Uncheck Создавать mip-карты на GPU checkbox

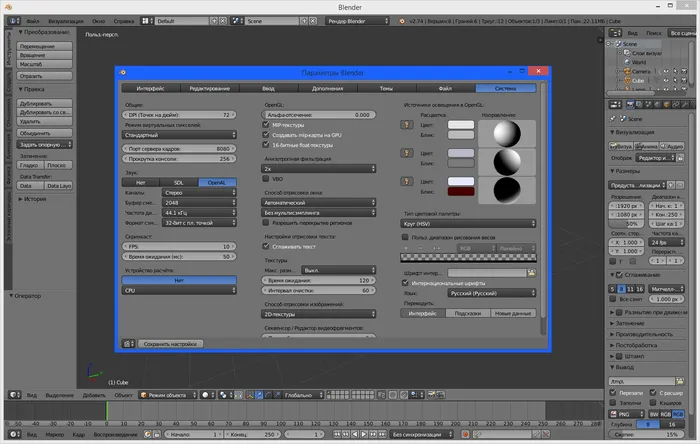pos(266,135)
